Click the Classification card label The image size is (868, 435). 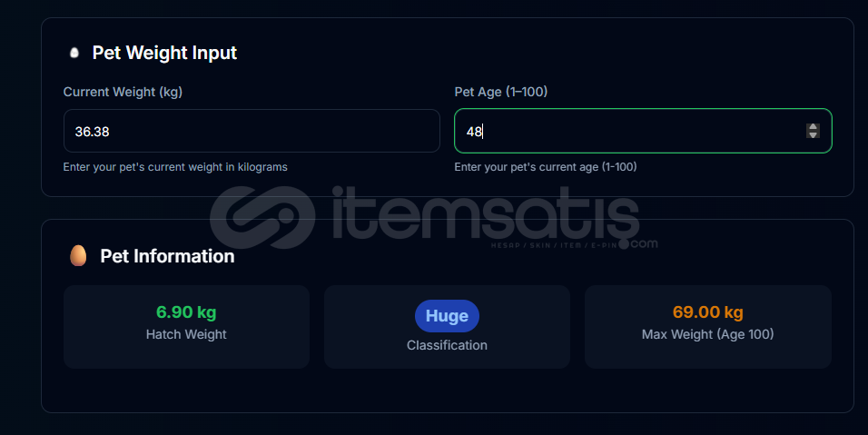[x=447, y=345]
